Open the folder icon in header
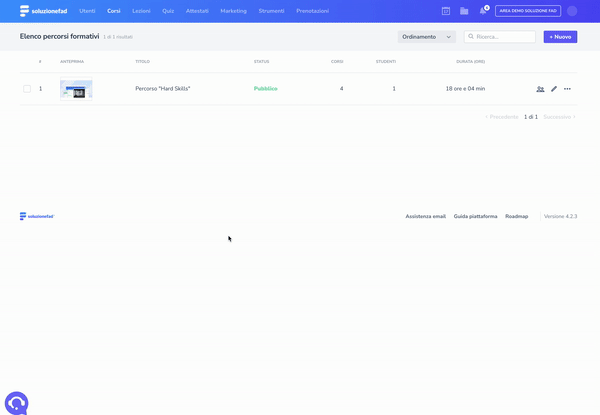Image resolution: width=600 pixels, height=415 pixels. [464, 11]
